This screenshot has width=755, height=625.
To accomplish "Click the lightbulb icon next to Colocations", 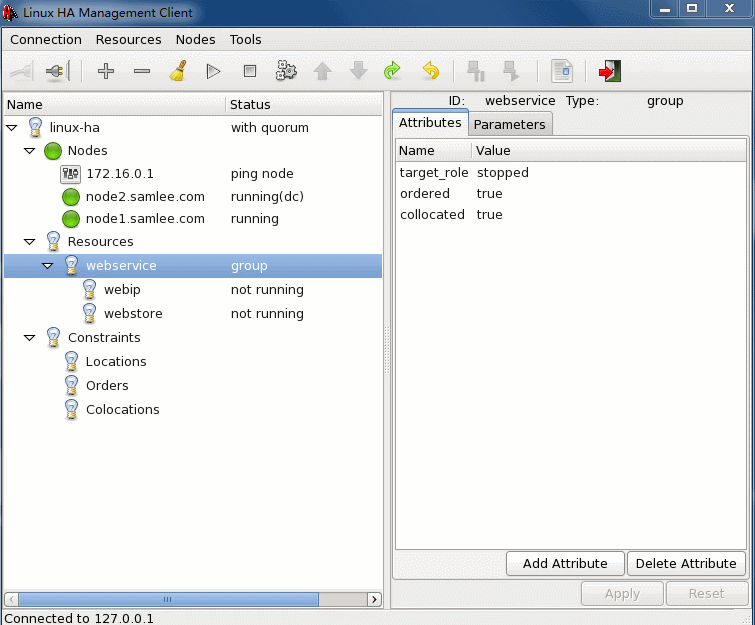I will 71,410.
